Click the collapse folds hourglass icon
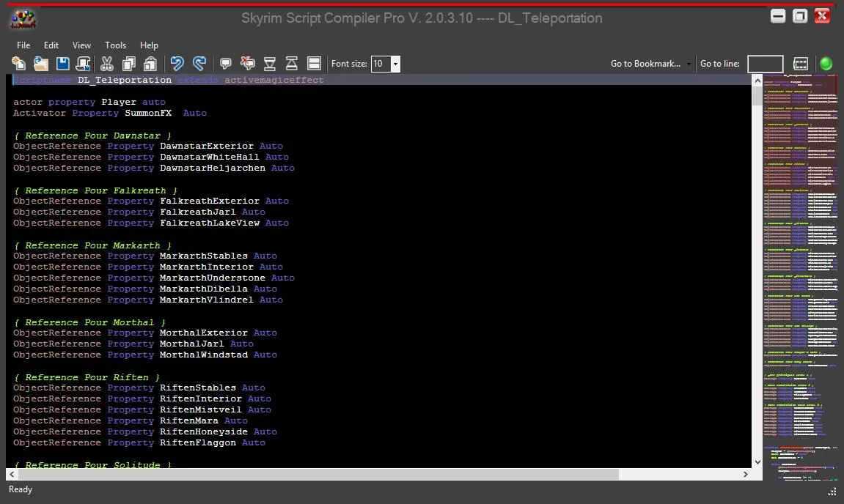Screen dimensions: 844x504 pos(270,64)
